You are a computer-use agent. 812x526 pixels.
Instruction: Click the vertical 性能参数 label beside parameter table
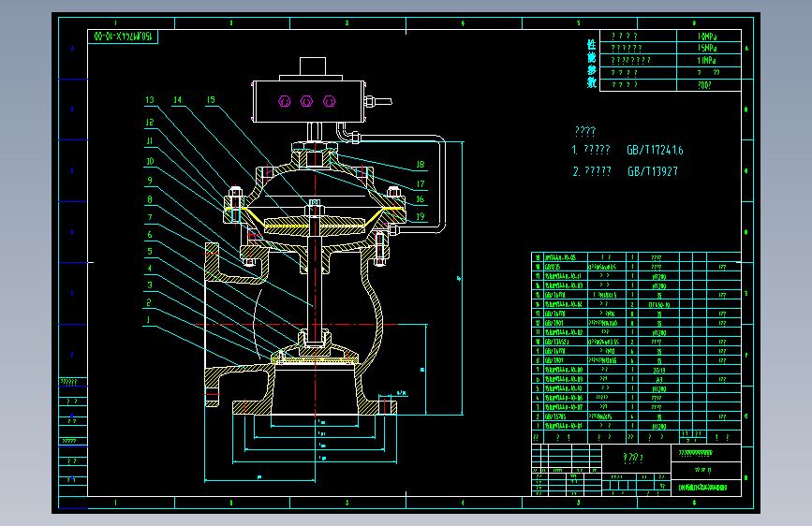(x=591, y=63)
